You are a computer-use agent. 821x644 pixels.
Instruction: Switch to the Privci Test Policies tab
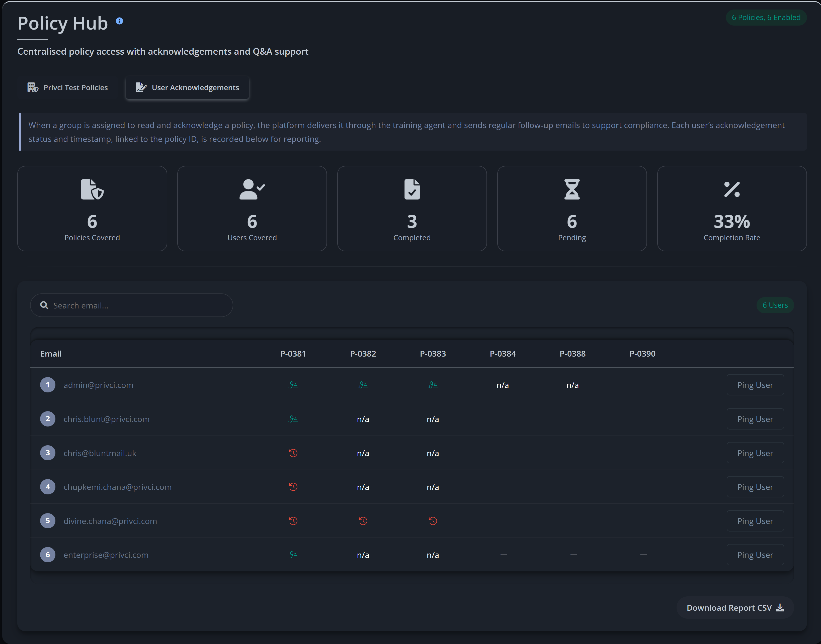pyautogui.click(x=67, y=87)
